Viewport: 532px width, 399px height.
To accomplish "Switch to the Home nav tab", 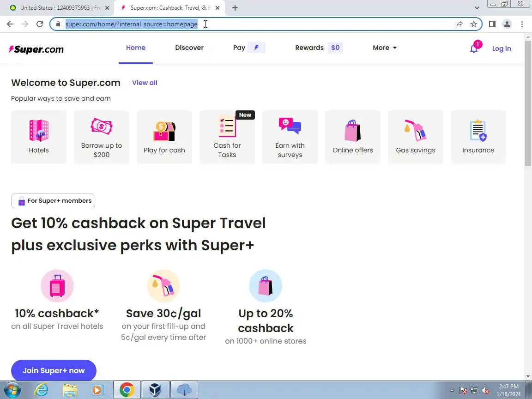I will 136,48.
